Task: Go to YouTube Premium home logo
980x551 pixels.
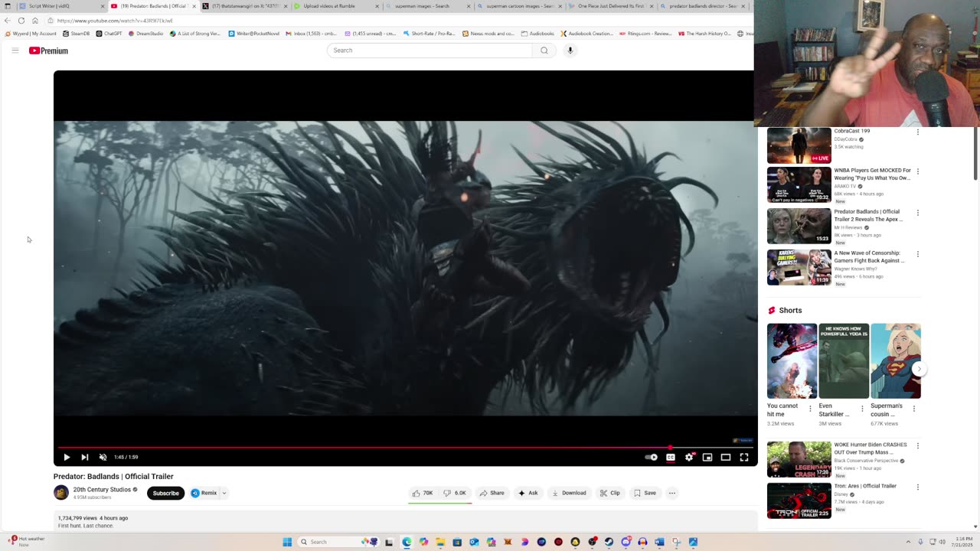Action: (x=48, y=51)
